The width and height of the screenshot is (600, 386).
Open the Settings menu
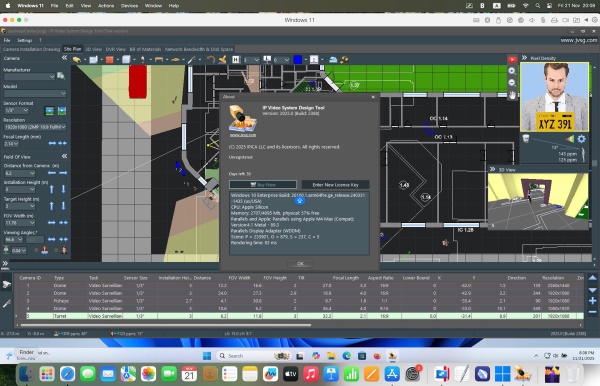click(24, 40)
